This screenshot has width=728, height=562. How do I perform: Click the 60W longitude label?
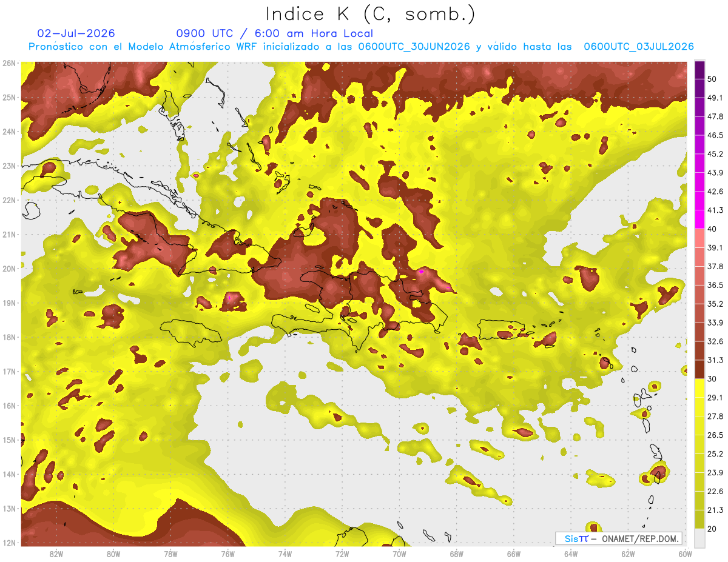(685, 554)
